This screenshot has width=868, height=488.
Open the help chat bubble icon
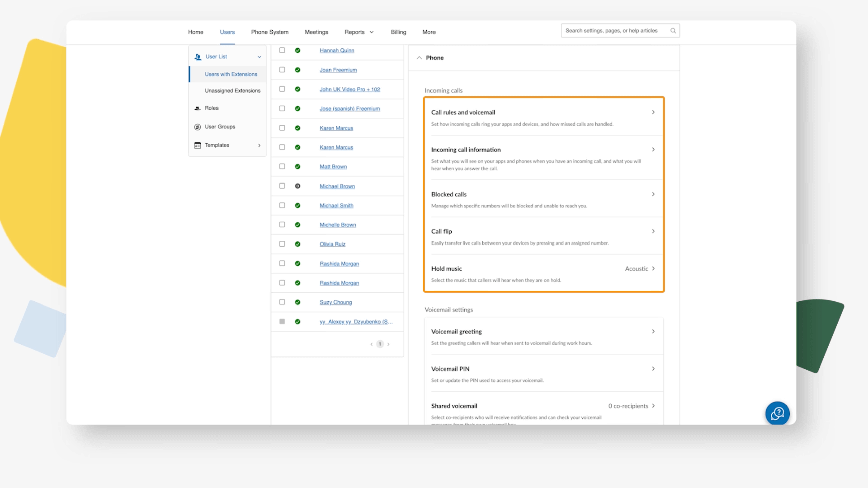coord(777,413)
